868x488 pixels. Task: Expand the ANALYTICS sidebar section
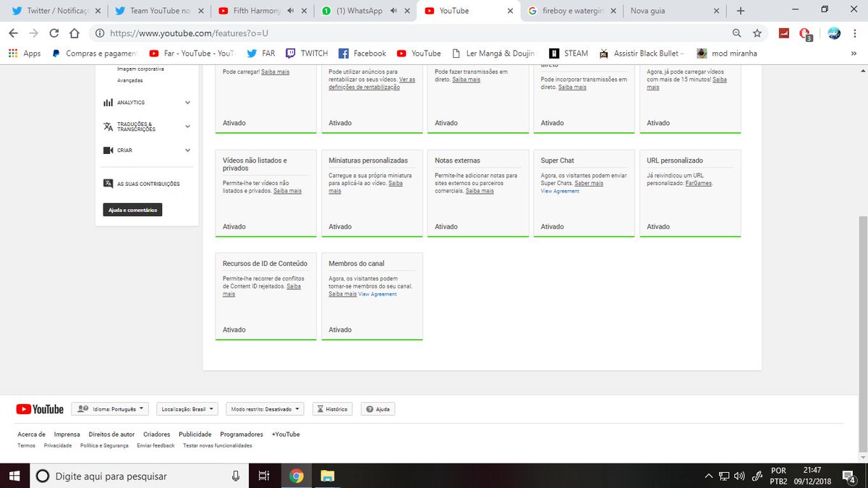(x=147, y=103)
